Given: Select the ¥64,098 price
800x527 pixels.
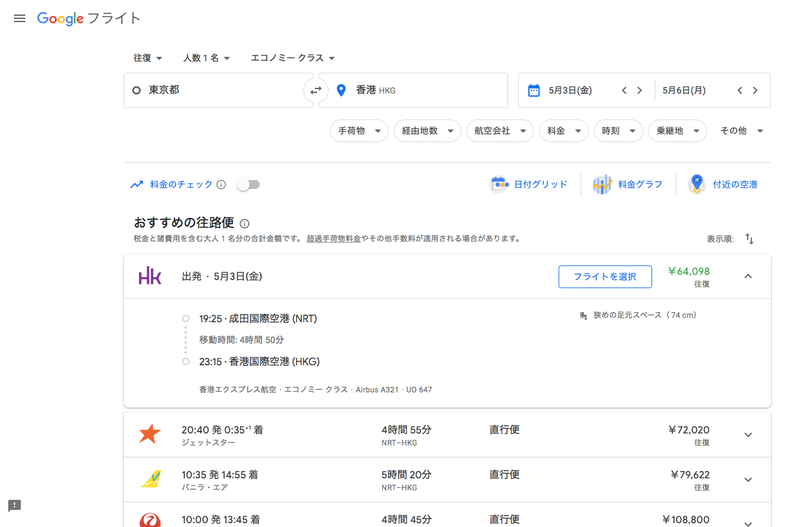Looking at the screenshot, I should tap(689, 271).
